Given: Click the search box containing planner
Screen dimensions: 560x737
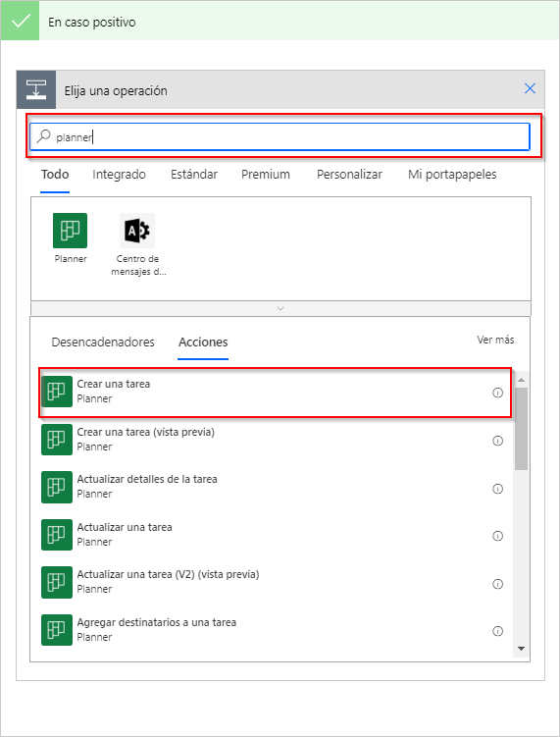Looking at the screenshot, I should pyautogui.click(x=280, y=136).
